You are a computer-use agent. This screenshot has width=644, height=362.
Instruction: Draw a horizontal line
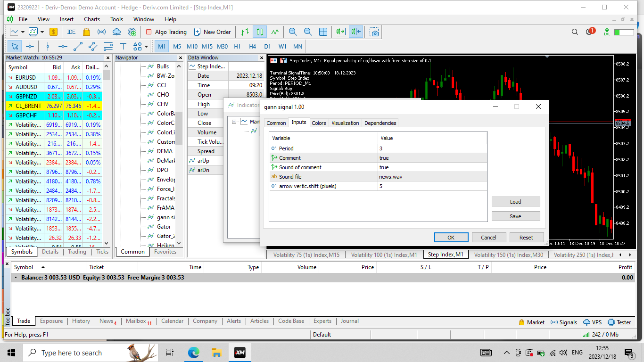63,46
